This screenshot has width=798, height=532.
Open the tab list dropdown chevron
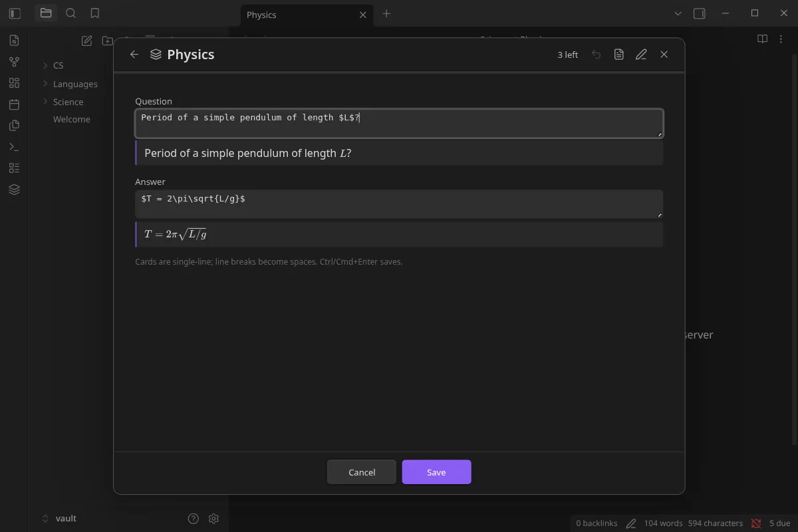678,13
